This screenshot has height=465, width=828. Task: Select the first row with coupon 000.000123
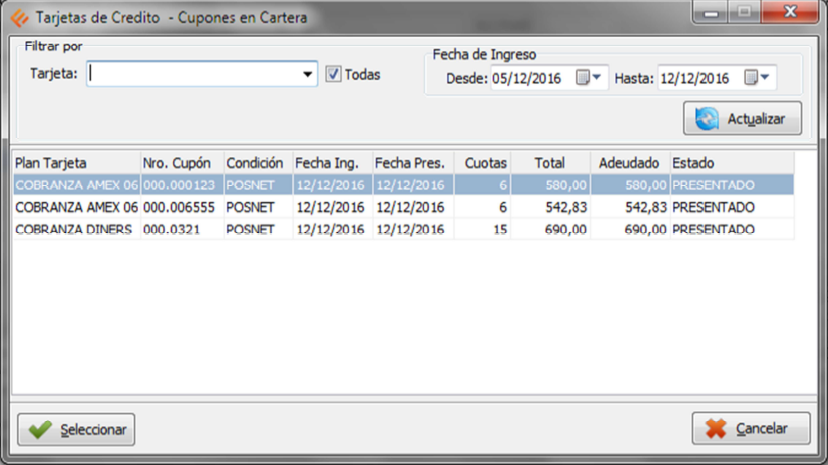(x=179, y=185)
